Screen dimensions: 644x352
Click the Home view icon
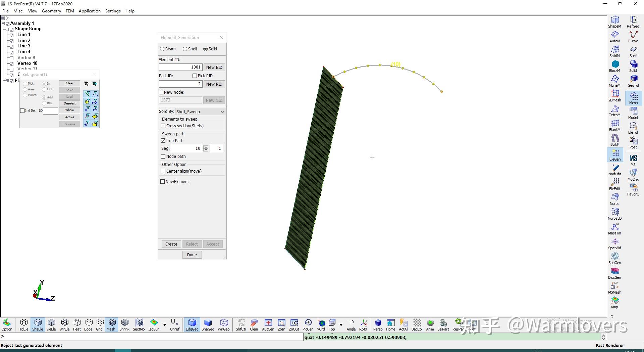pos(390,325)
